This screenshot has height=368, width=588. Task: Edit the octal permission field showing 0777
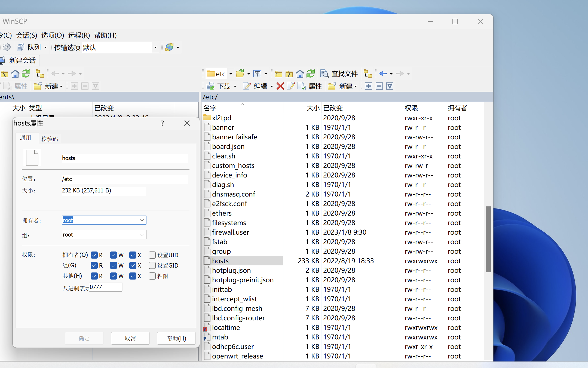pyautogui.click(x=106, y=287)
